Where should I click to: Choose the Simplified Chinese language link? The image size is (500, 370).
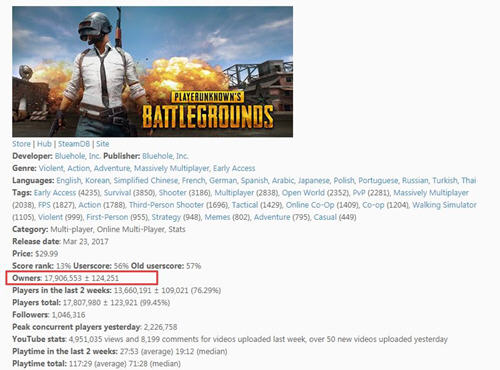[x=146, y=180]
